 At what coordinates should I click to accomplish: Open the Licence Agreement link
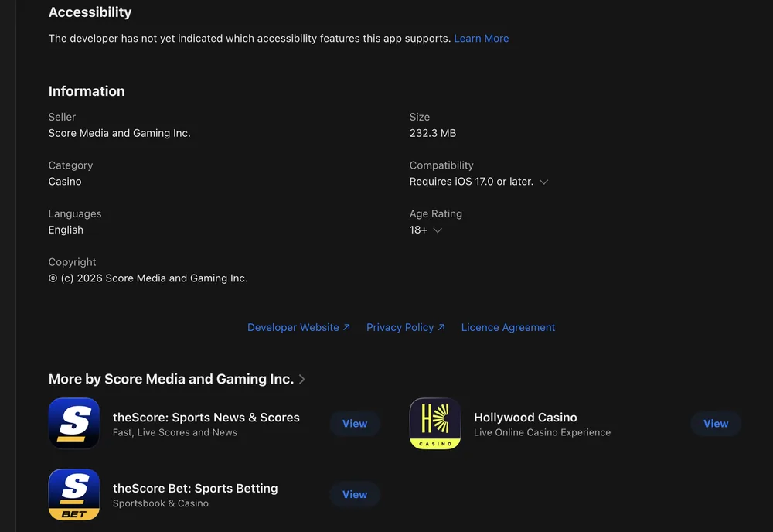pos(508,327)
